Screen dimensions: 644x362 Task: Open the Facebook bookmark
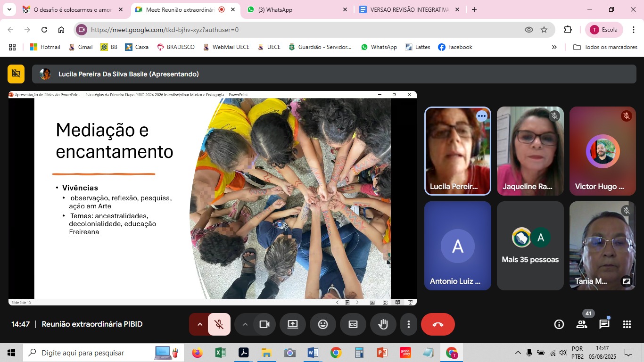455,47
